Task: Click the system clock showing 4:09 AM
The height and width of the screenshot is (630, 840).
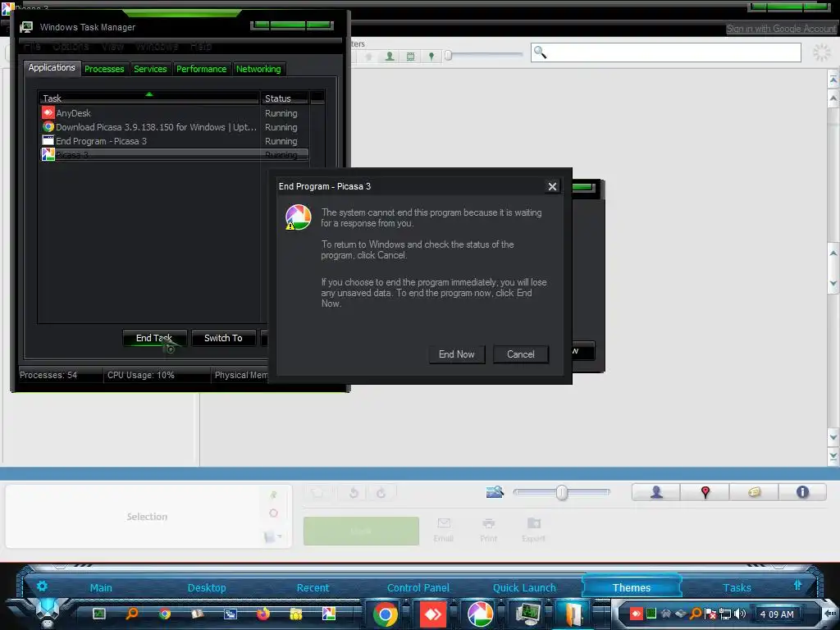Action: (777, 614)
